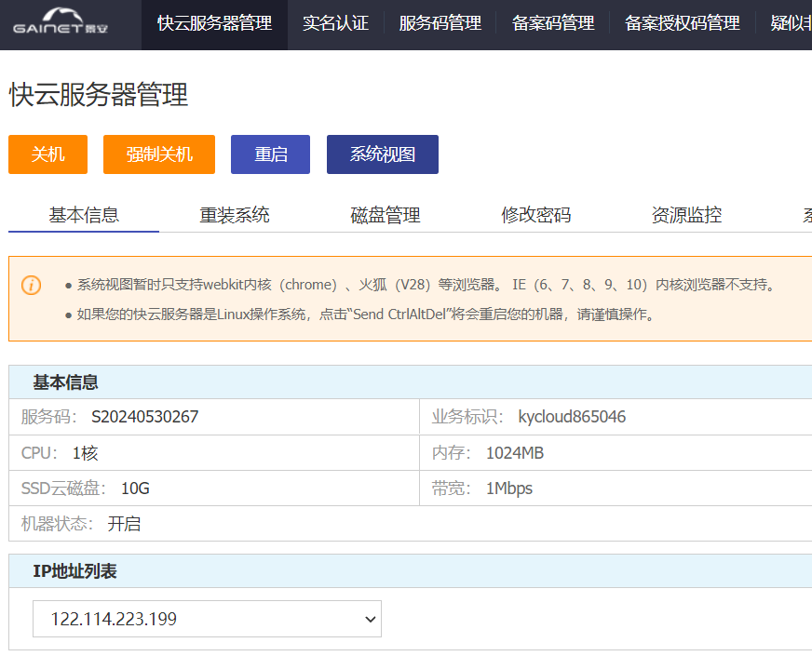Screen dimensions: 812x656
Task: Open the 服务码管理 navigation item
Action: (x=440, y=24)
